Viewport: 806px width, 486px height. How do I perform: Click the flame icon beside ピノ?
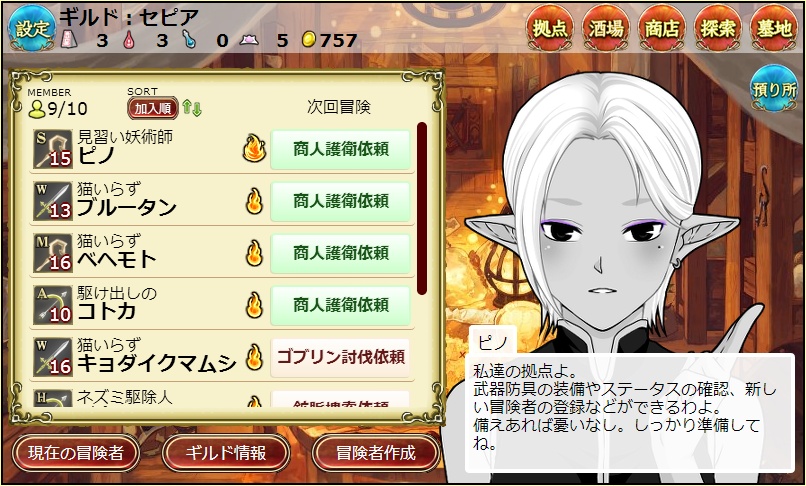click(x=254, y=148)
